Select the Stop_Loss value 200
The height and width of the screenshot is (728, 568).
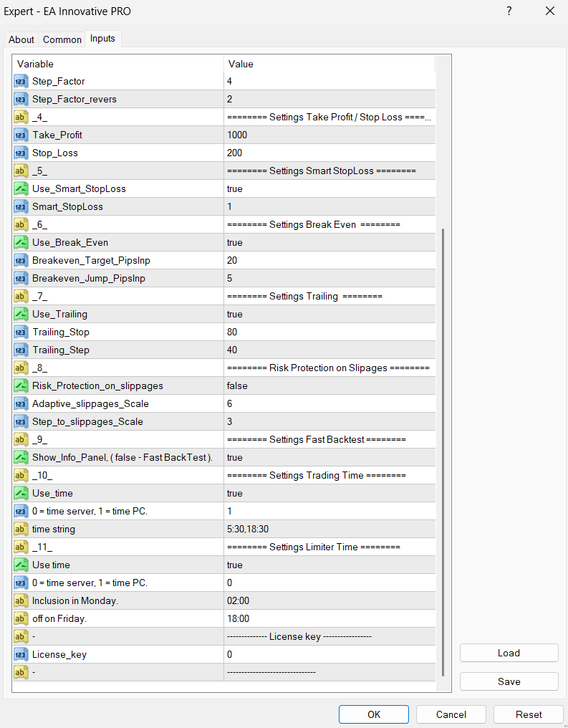click(x=235, y=153)
